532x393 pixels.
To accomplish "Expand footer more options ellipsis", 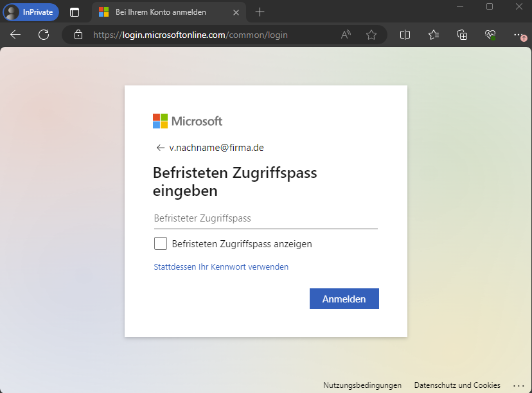I will [x=519, y=385].
